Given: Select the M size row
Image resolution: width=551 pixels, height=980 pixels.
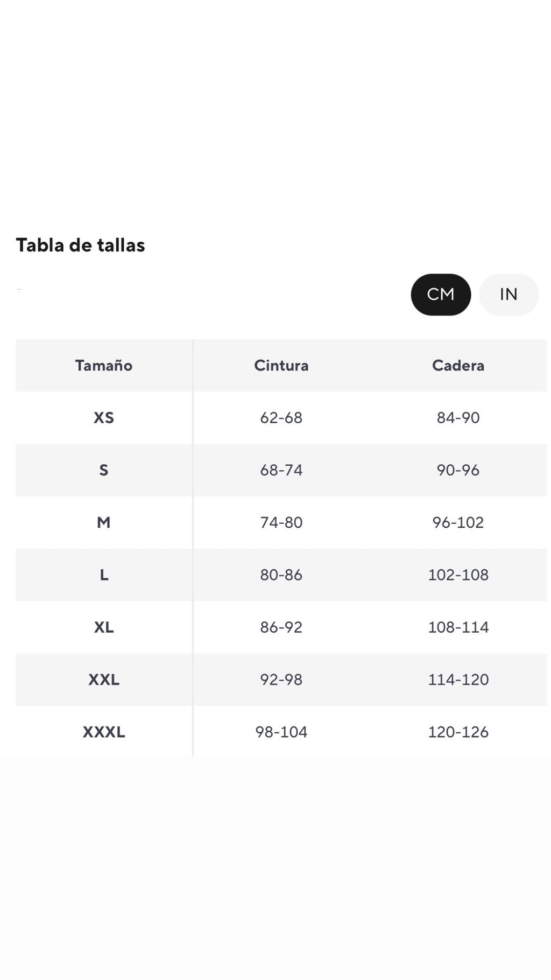Looking at the screenshot, I should coord(103,522).
